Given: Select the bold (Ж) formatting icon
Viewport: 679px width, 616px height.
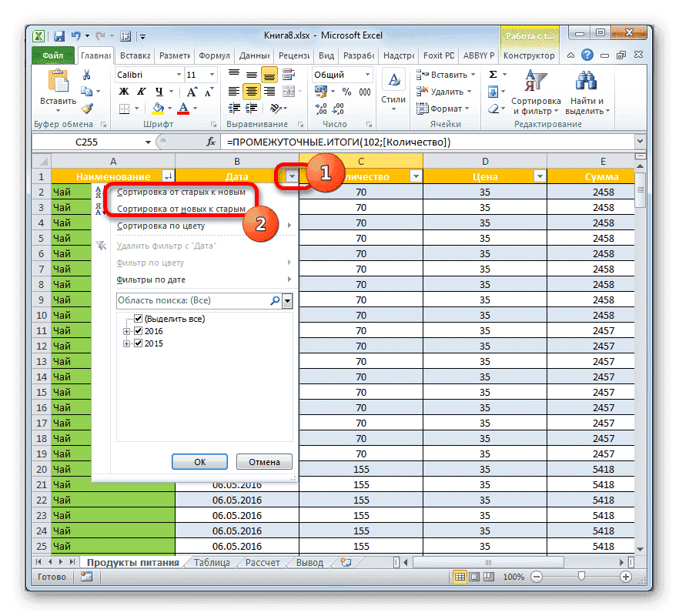Looking at the screenshot, I should 122,91.
